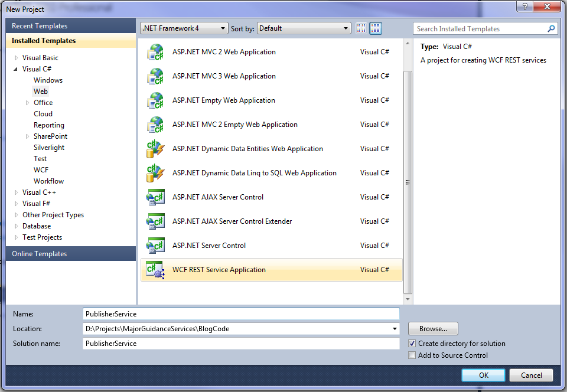The width and height of the screenshot is (567, 392).
Task: Select the WCF category
Action: 41,170
